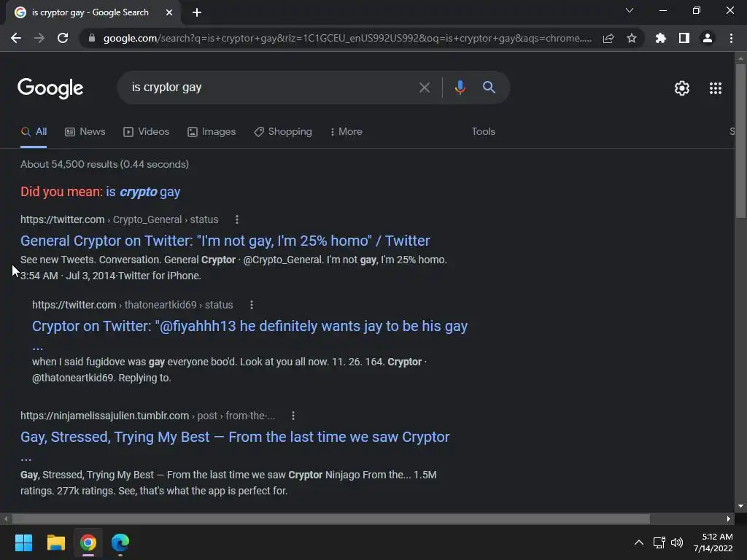747x560 pixels.
Task: Click the Google logo
Action: click(x=50, y=88)
